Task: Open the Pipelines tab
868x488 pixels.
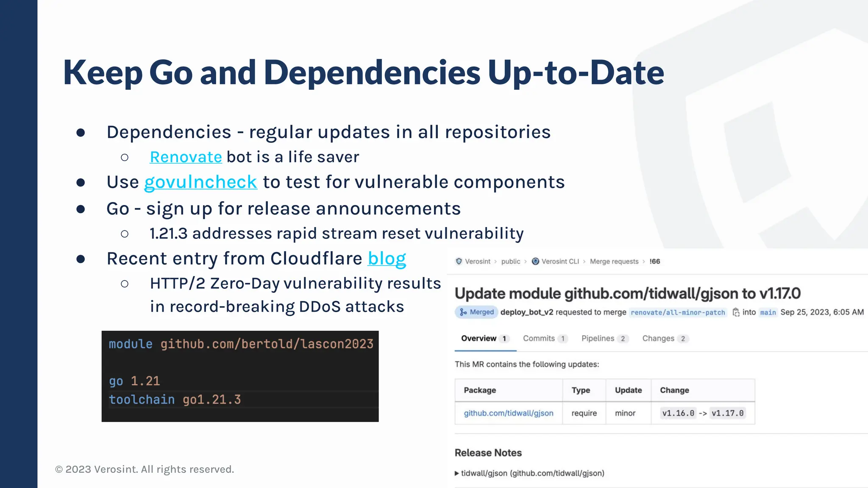Action: [604, 338]
